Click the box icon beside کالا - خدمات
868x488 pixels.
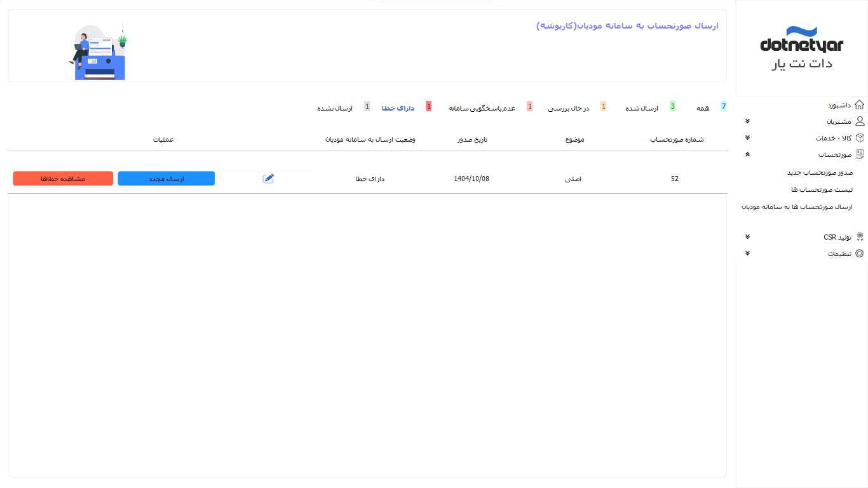[859, 138]
